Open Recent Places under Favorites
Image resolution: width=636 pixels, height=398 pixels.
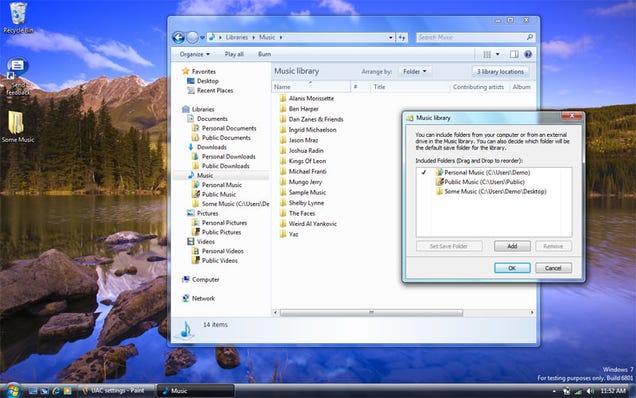210,90
